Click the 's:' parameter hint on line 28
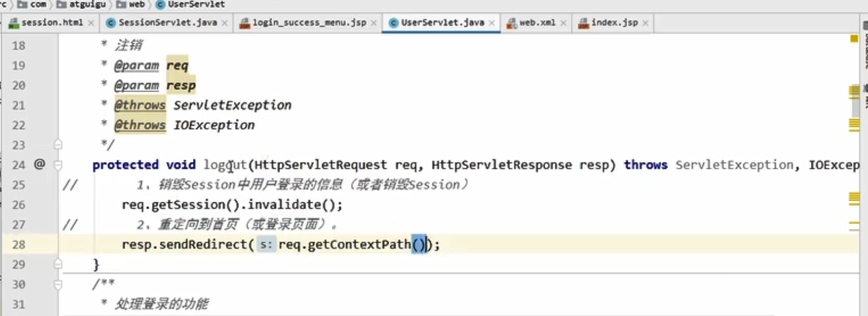 266,245
